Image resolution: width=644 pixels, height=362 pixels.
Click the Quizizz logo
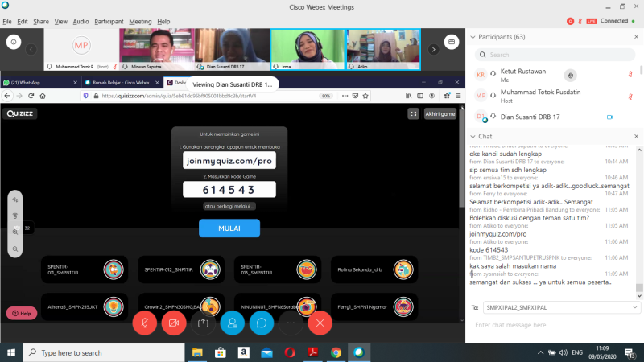(x=19, y=113)
